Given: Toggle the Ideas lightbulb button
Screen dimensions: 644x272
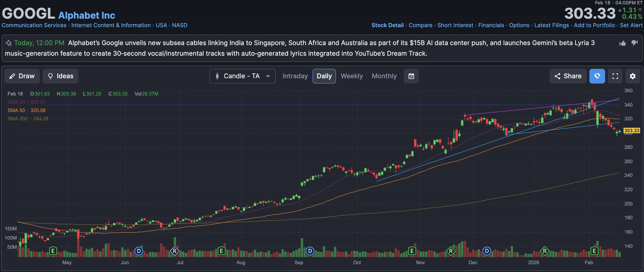Looking at the screenshot, I should [x=61, y=76].
